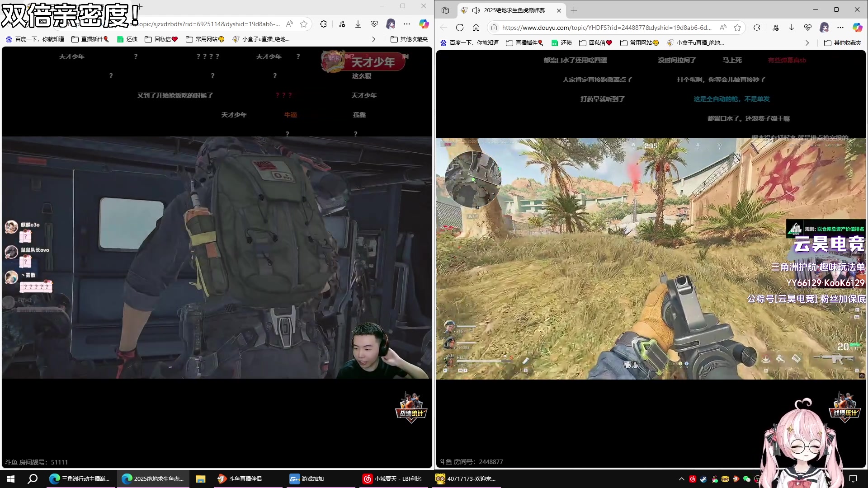The width and height of the screenshot is (868, 488).
Task: Open Copilot icon in right browser window
Action: tap(857, 28)
